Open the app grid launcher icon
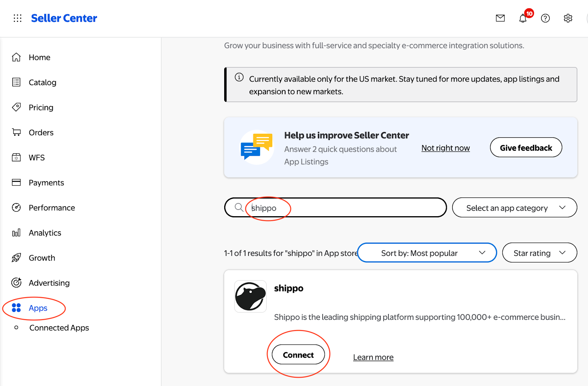Image resolution: width=588 pixels, height=386 pixels. tap(18, 18)
